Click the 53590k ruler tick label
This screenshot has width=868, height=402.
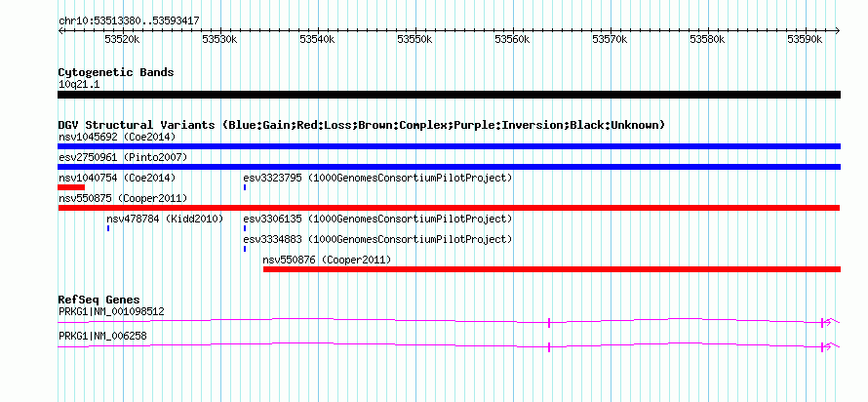(x=805, y=39)
